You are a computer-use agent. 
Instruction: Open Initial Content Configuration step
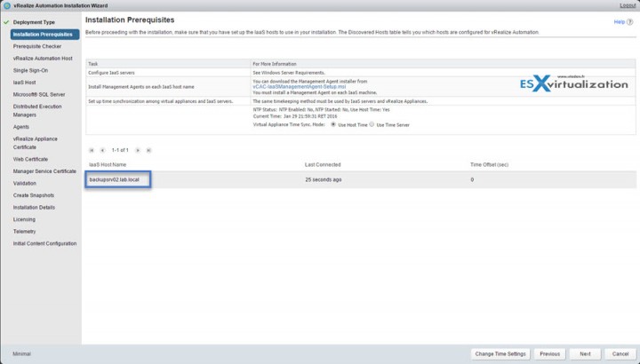pos(44,243)
